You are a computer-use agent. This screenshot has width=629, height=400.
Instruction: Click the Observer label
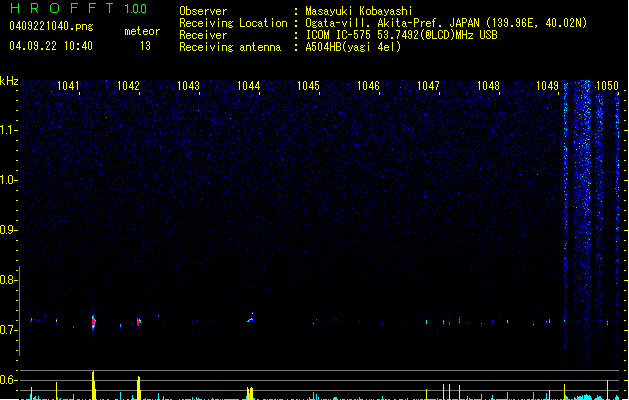pyautogui.click(x=203, y=11)
